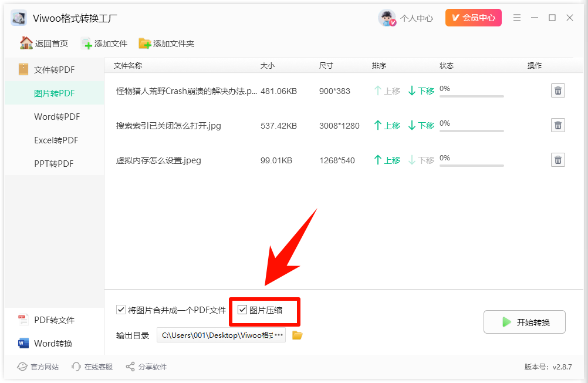Click 开始转换 to start conversion
Image resolution: width=588 pixels, height=383 pixels.
524,322
